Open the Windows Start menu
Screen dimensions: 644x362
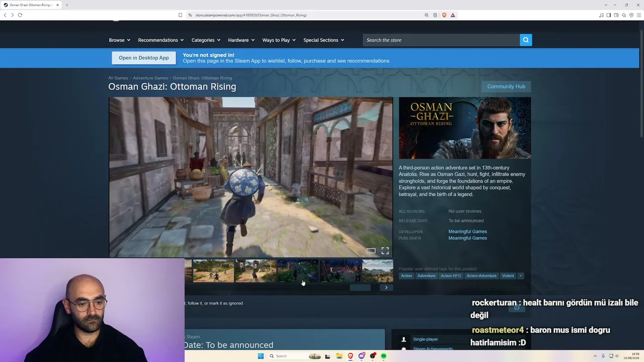(x=261, y=356)
